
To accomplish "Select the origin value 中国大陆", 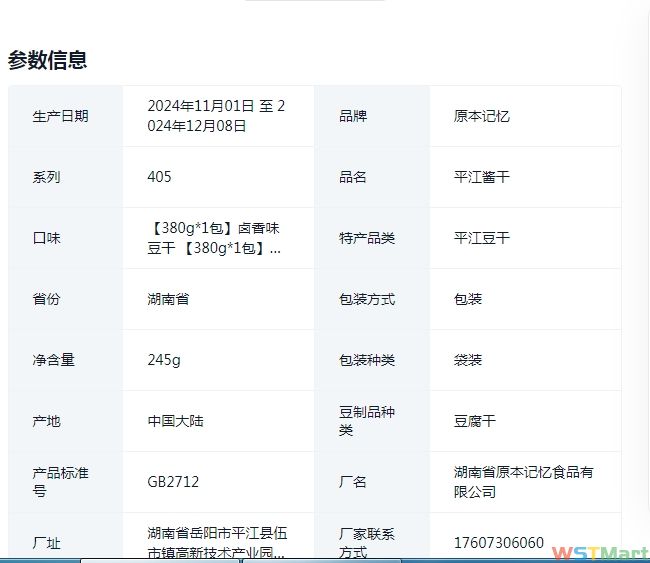I will (175, 421).
